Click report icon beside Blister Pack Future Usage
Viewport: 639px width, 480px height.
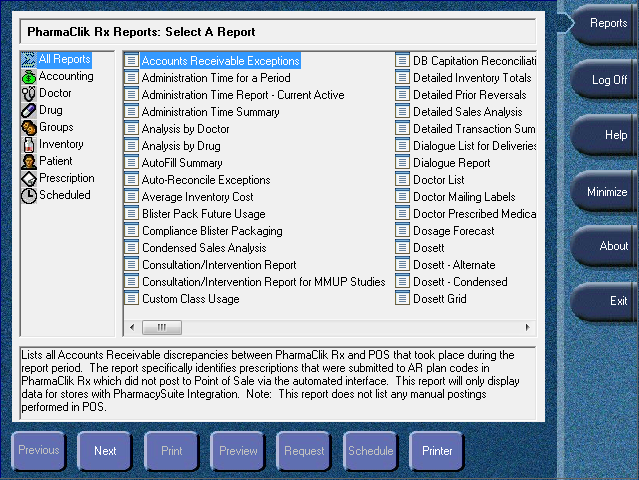(x=131, y=214)
